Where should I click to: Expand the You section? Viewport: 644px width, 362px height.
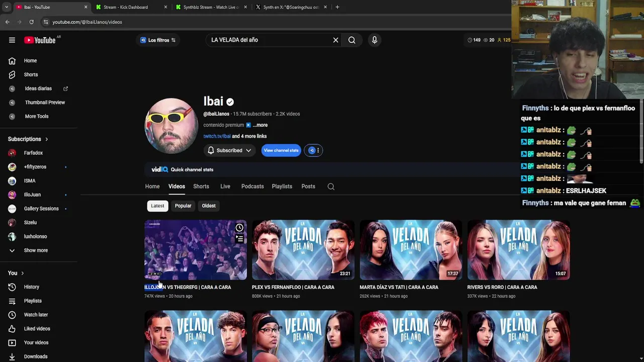tap(16, 273)
